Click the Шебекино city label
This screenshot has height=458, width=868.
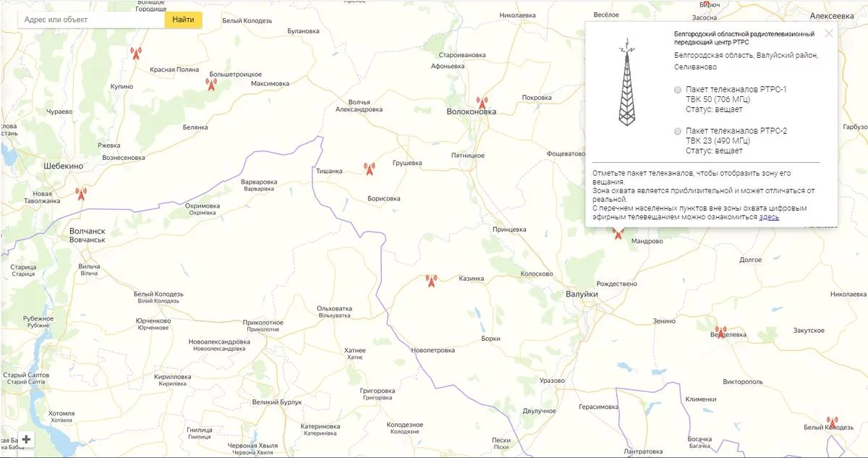pyautogui.click(x=64, y=166)
